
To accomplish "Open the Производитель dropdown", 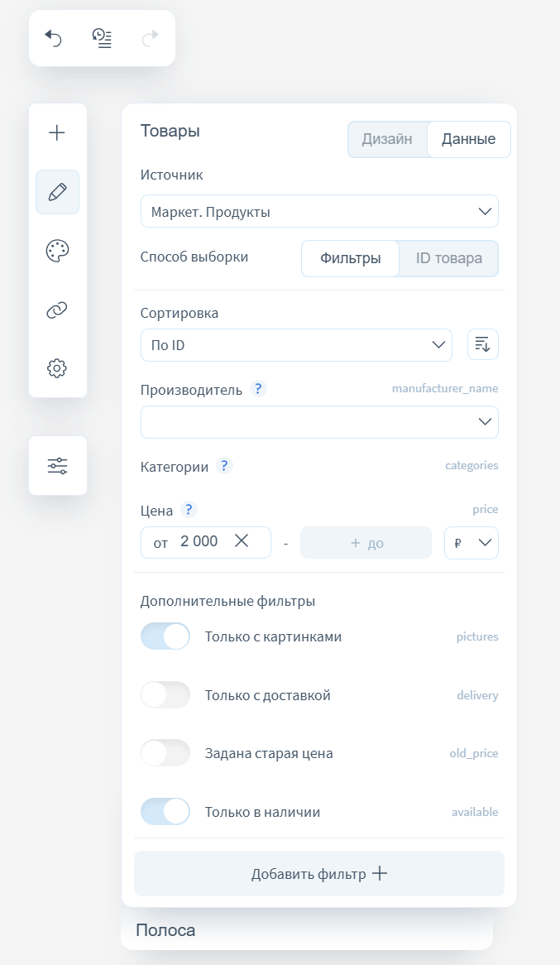I will point(319,422).
